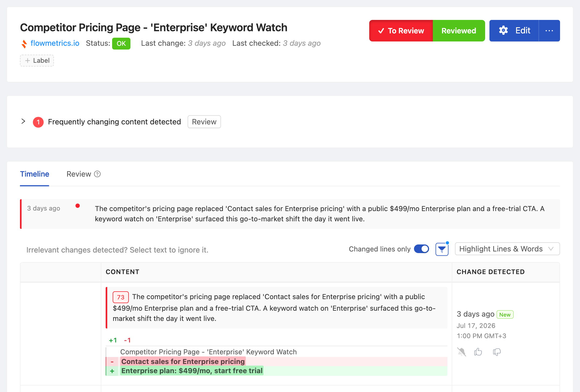Image resolution: width=580 pixels, height=392 pixels.
Task: Open the filter funnel icon
Action: pos(442,249)
